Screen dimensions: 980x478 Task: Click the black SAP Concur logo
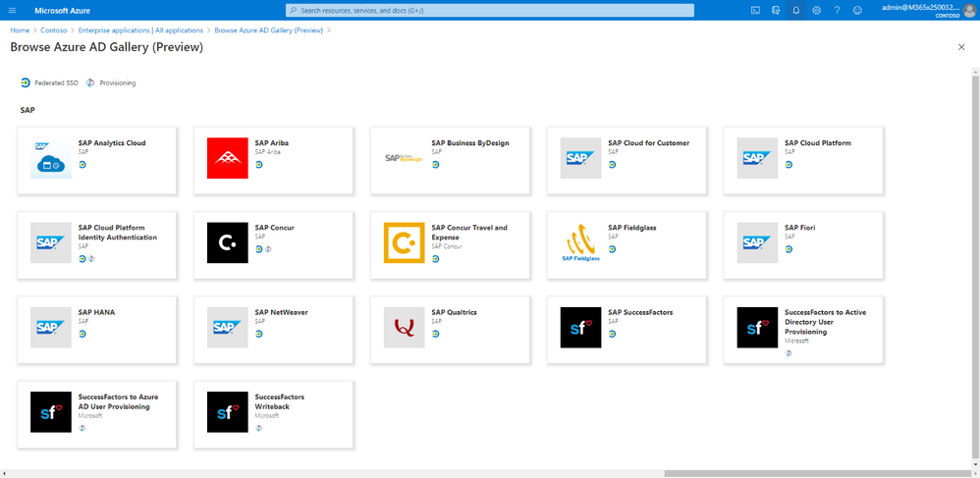[228, 242]
